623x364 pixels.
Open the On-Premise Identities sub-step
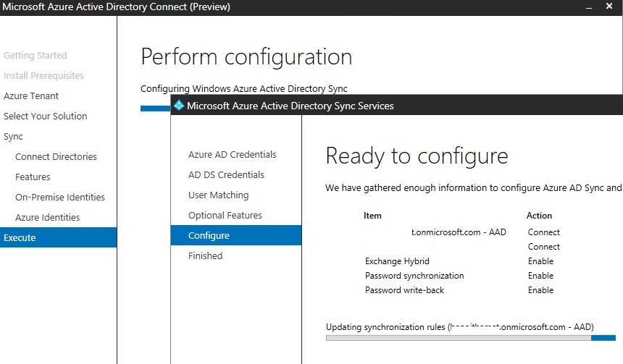60,198
